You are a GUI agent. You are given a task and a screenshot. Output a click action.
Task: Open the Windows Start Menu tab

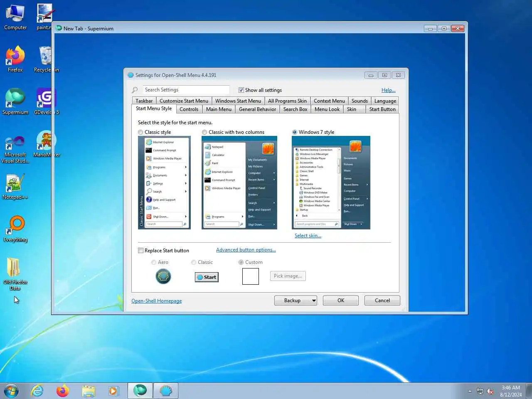238,101
